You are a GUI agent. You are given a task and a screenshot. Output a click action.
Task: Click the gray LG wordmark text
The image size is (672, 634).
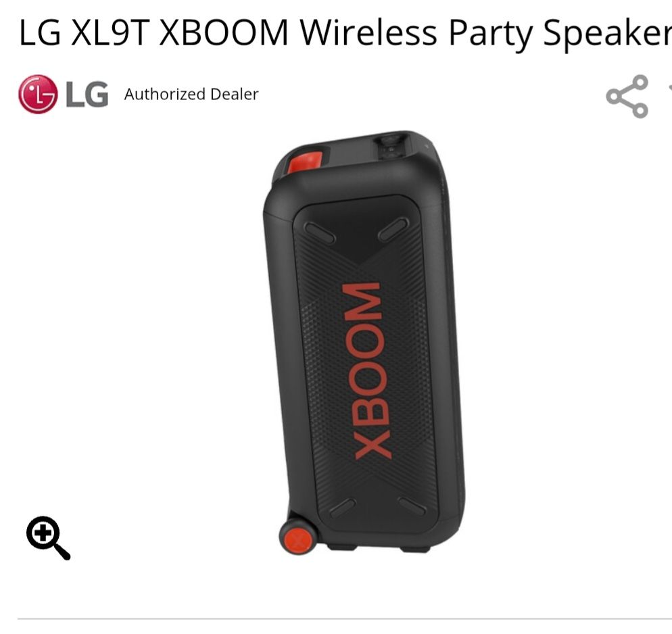pos(87,94)
